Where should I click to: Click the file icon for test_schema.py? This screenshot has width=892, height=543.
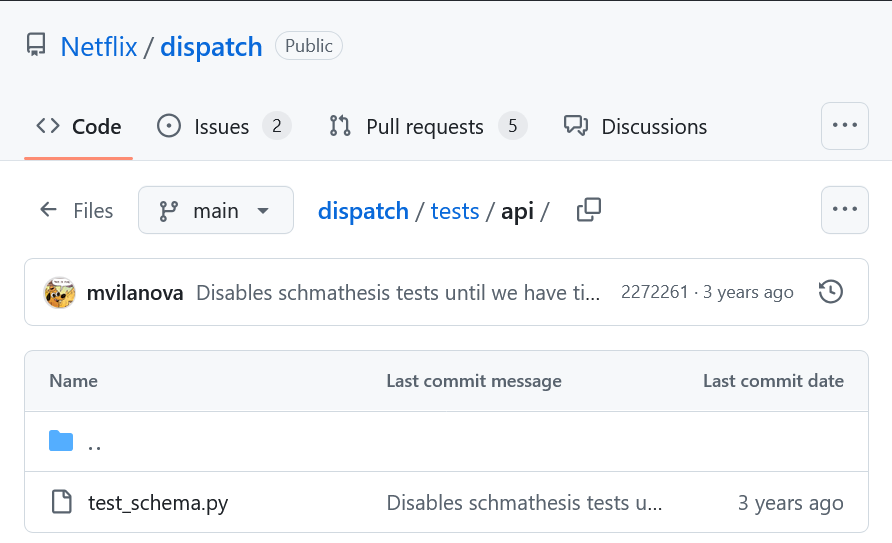click(x=61, y=502)
